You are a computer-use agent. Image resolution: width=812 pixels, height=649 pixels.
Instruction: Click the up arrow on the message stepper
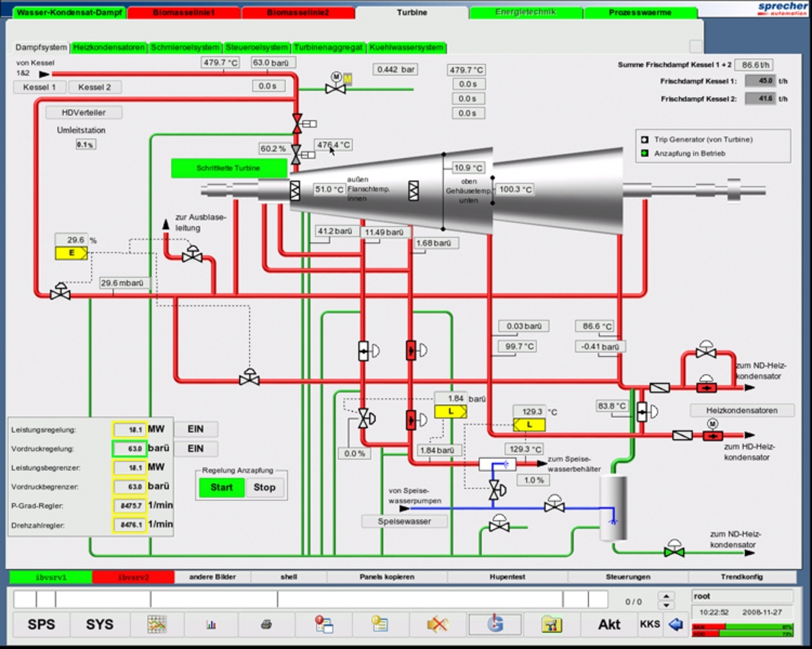tap(666, 596)
